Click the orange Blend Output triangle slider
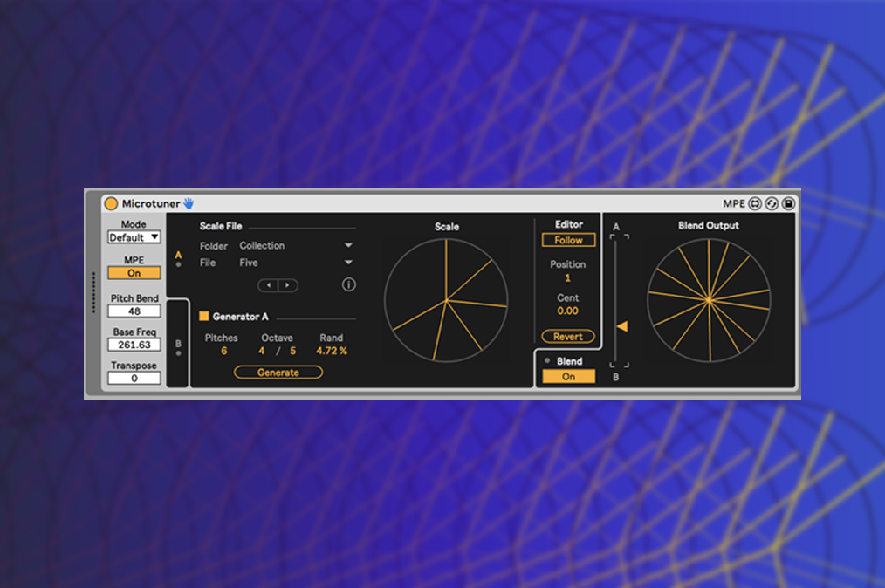 pos(623,325)
